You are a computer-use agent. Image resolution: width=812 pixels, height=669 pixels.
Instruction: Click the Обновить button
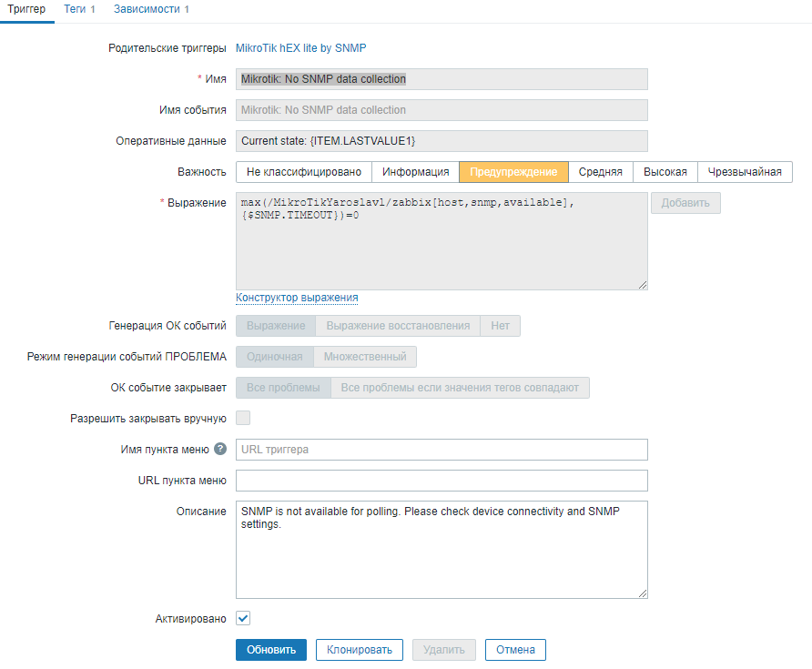click(271, 650)
